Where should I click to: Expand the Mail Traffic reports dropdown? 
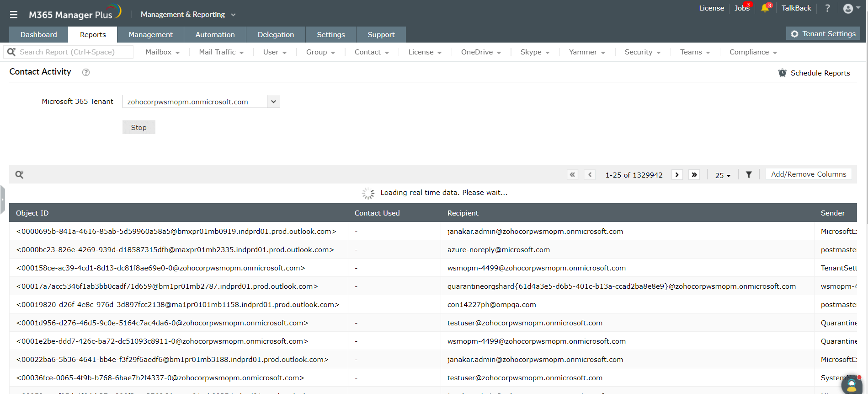pyautogui.click(x=221, y=52)
